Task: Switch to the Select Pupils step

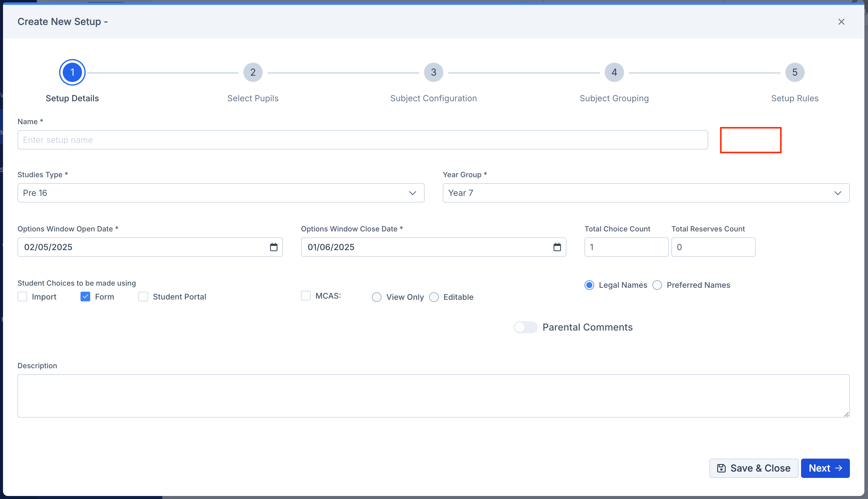Action: 253,72
